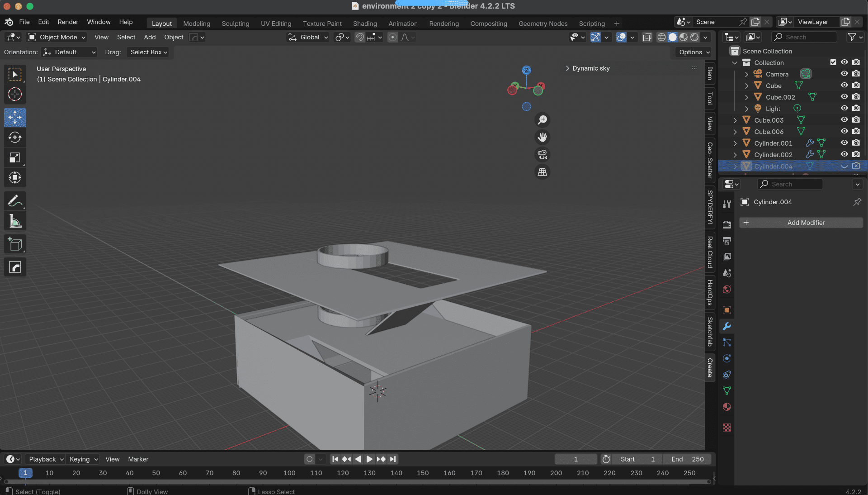This screenshot has height=495, width=868.
Task: Click the zoom view magnifier icon
Action: pyautogui.click(x=542, y=120)
